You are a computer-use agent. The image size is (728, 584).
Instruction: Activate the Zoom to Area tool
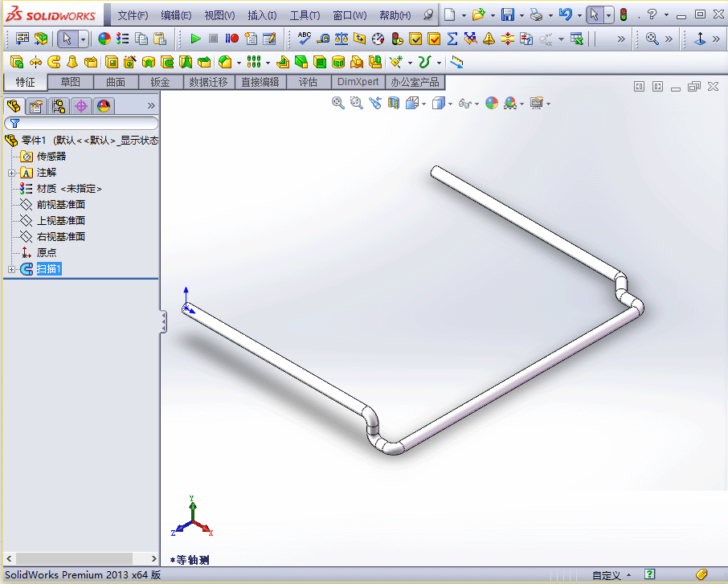click(357, 103)
